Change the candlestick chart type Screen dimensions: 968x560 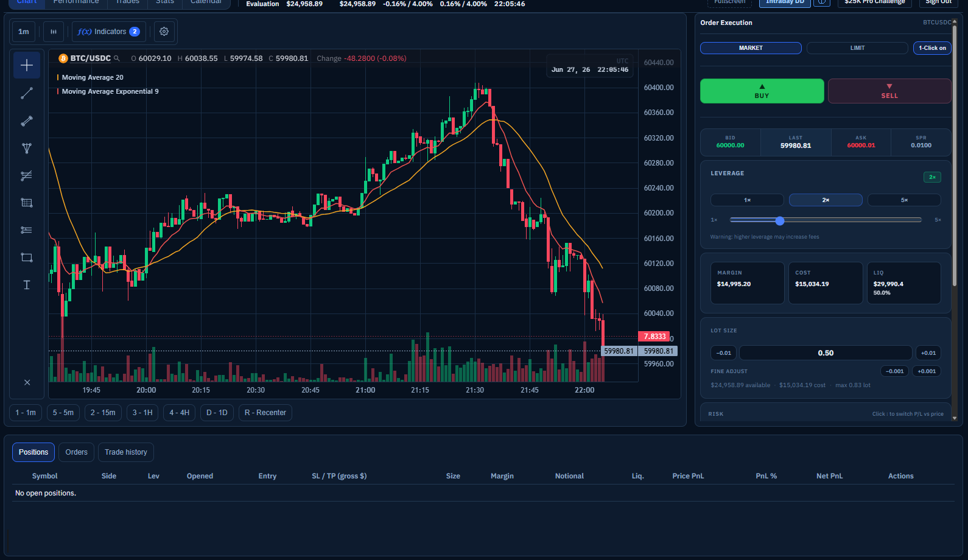click(54, 32)
